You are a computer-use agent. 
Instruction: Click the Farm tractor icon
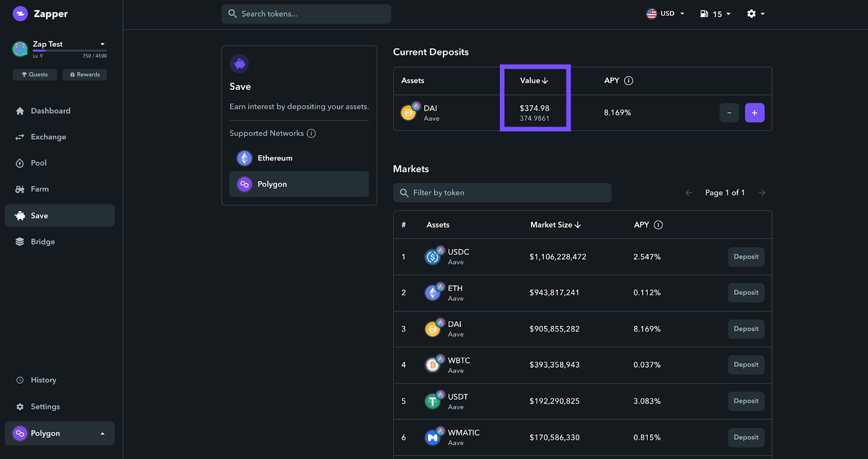[20, 189]
